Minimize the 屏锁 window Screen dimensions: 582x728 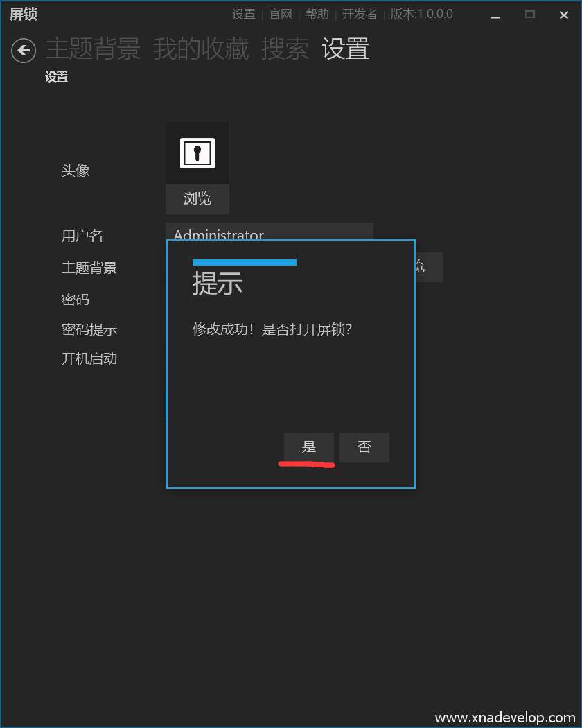[495, 15]
